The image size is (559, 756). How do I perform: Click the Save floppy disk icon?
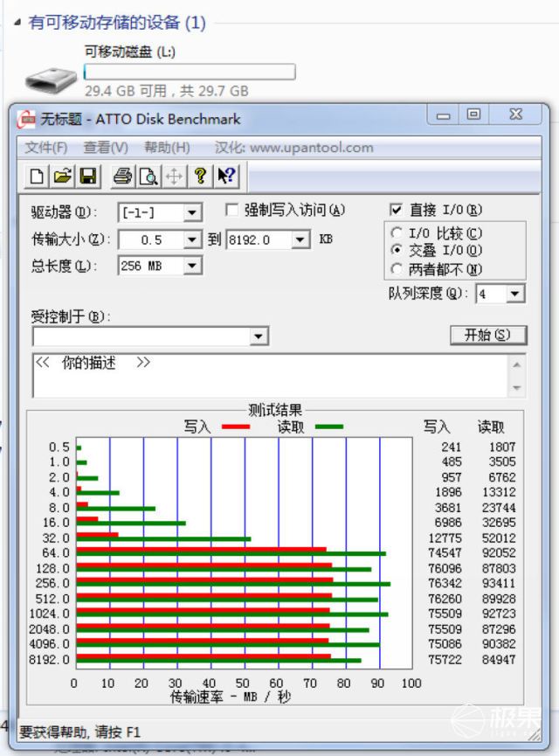coord(87,176)
